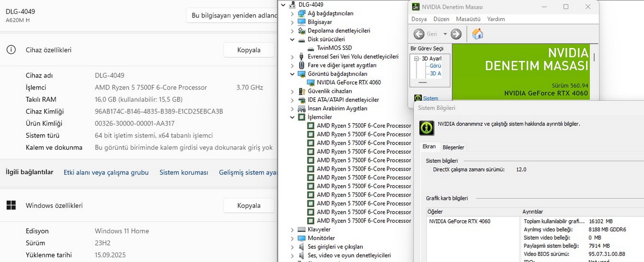
Task: Click the Cihaz özellikleri info icon
Action: click(x=11, y=50)
